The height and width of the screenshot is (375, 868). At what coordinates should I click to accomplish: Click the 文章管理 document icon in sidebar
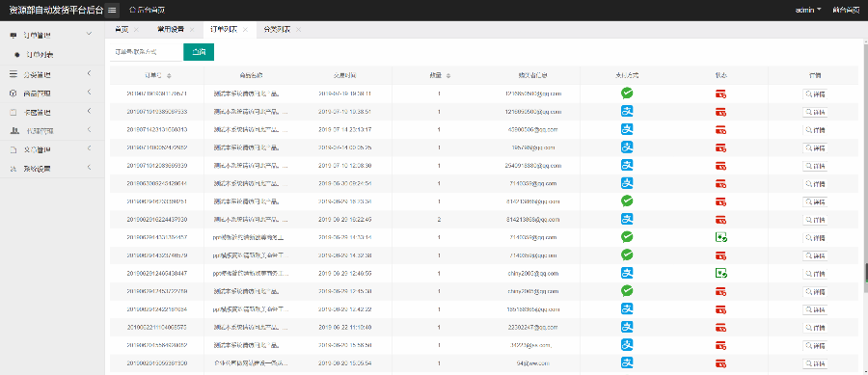14,149
